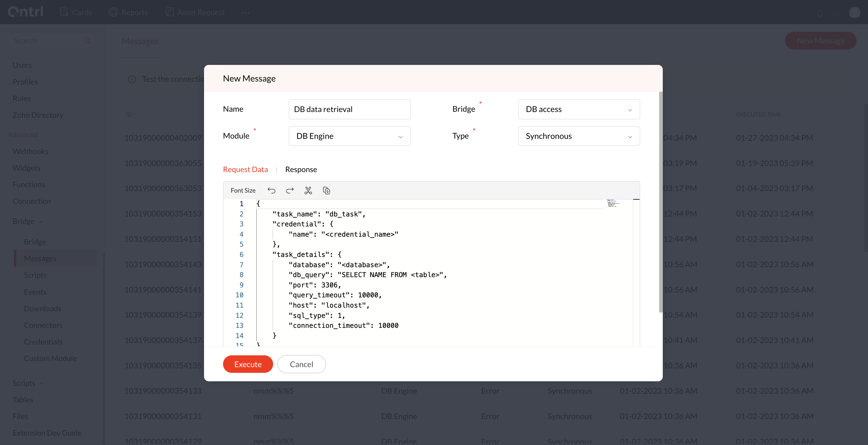Open the Bridge dropdown showing DB access
Viewport: 868px width, 445px height.
tap(579, 109)
